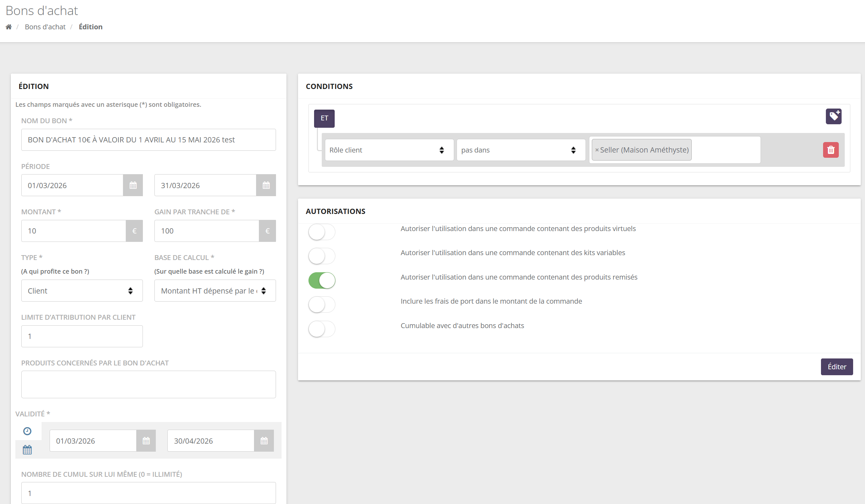Open the Rôle client condition dropdown
The image size is (865, 504).
click(x=389, y=150)
